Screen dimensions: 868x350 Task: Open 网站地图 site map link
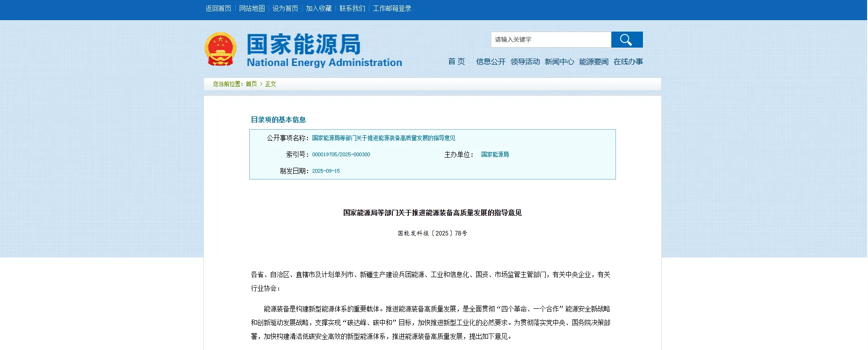pos(252,9)
